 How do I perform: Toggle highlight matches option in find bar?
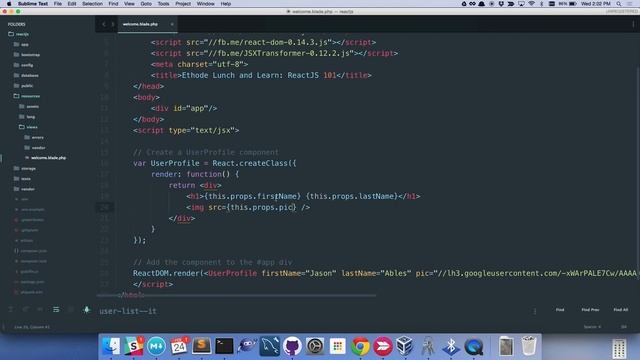(x=87, y=310)
